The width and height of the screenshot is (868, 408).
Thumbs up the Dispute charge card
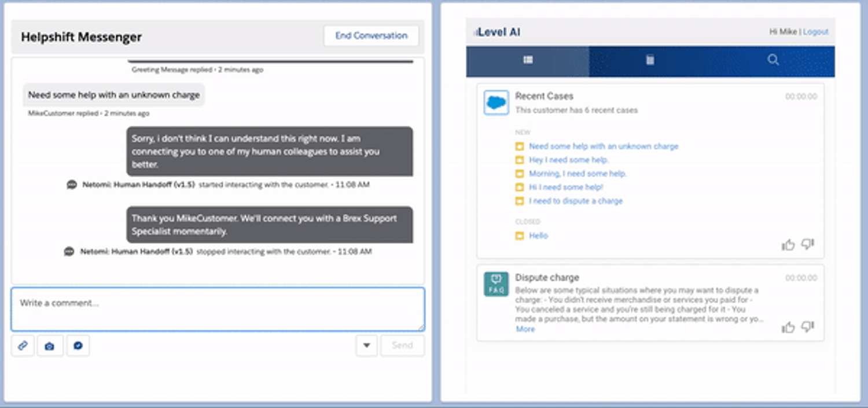pyautogui.click(x=788, y=328)
